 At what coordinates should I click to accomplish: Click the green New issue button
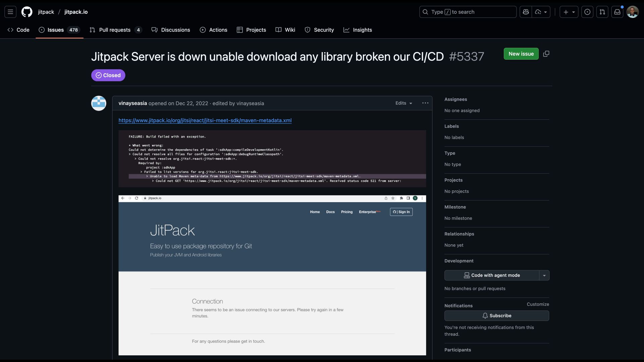521,54
